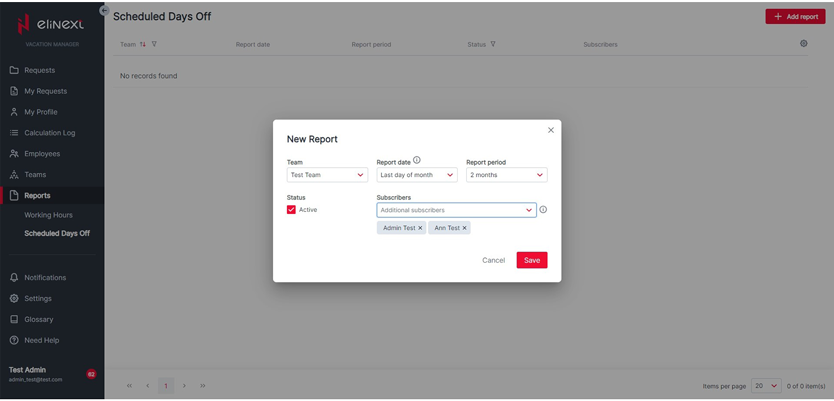
Task: Remove Admin Test subscriber chip
Action: pyautogui.click(x=420, y=228)
